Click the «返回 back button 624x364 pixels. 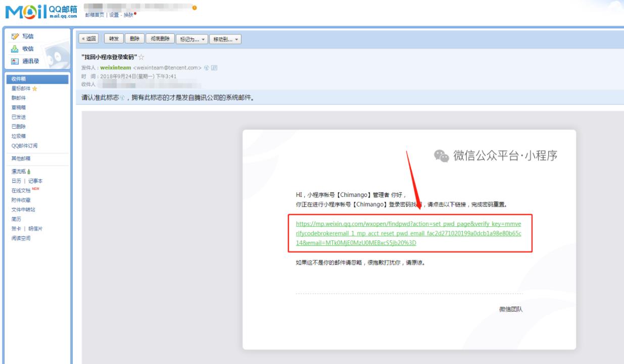(x=90, y=39)
